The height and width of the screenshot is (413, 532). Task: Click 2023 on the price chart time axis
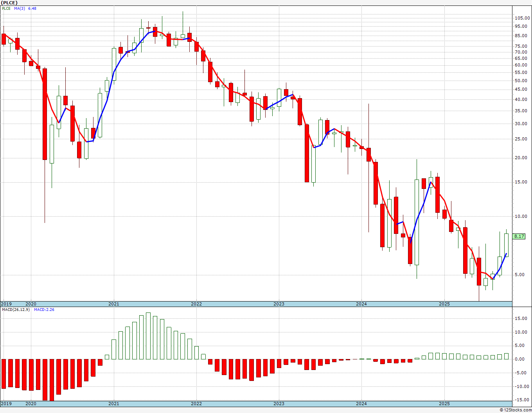coord(279,304)
